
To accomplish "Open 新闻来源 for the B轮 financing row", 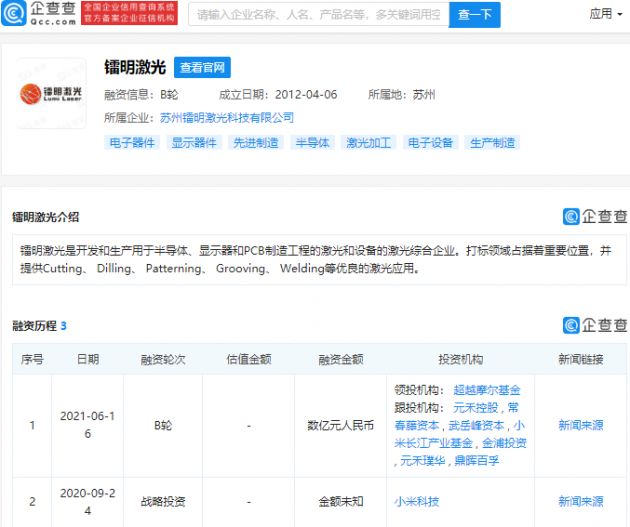I will (580, 425).
